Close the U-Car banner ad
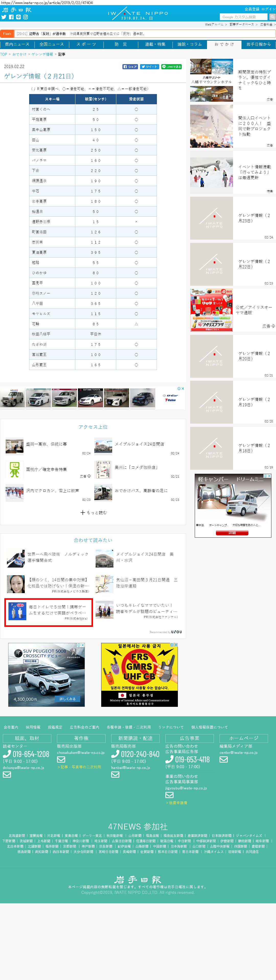The image size is (276, 980). 183,388
